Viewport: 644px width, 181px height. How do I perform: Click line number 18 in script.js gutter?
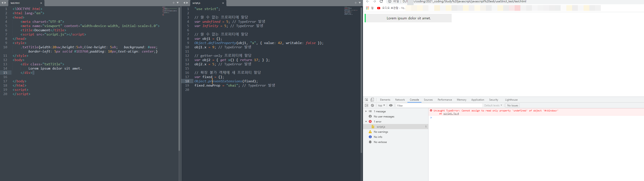pos(187,81)
